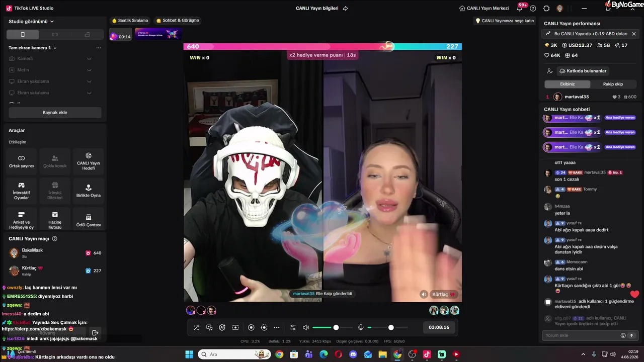Open Windows Start menu
Image resolution: width=644 pixels, height=362 pixels.
click(189, 354)
